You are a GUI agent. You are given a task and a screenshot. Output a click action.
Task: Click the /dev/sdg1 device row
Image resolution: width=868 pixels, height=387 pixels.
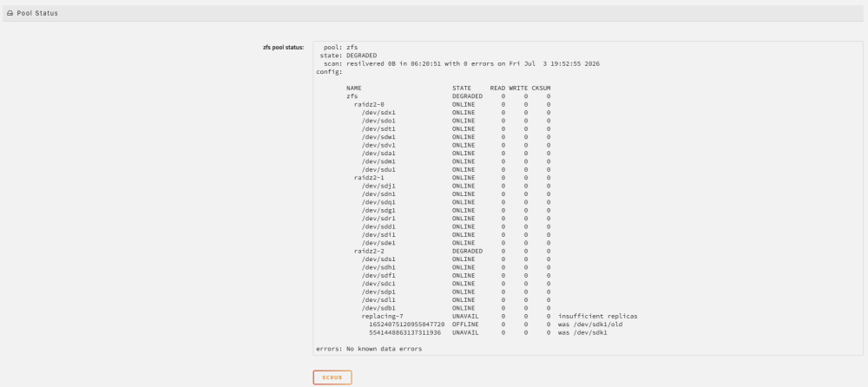[457, 210]
